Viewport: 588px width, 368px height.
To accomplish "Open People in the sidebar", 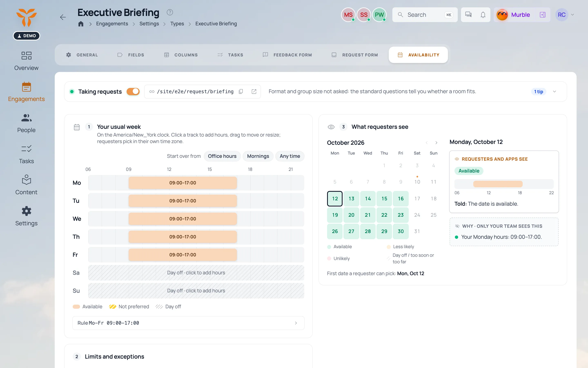I will (x=26, y=123).
